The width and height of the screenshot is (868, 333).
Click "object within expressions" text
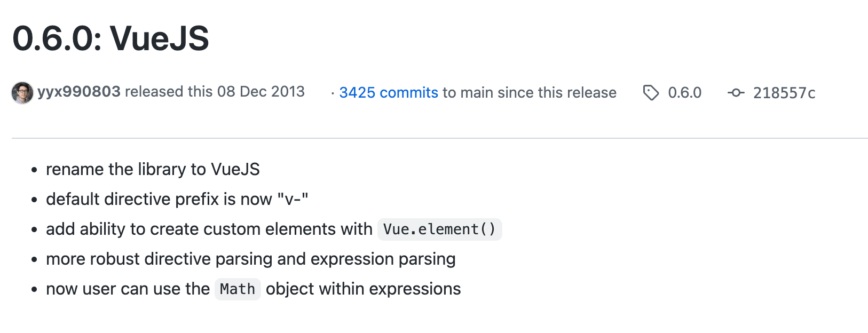pyautogui.click(x=363, y=289)
